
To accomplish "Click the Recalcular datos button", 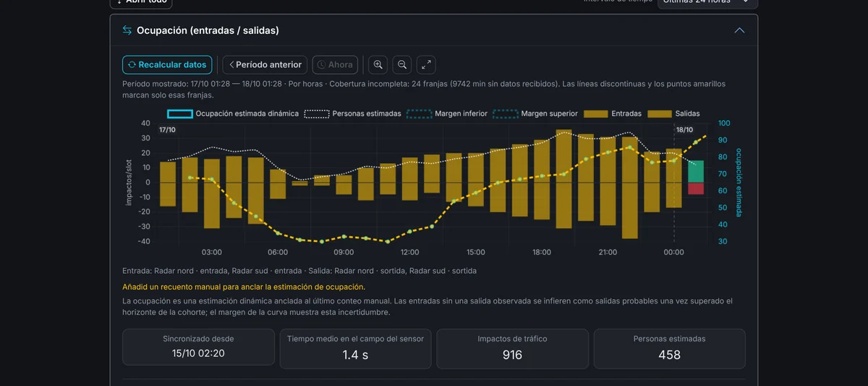I will coord(167,64).
